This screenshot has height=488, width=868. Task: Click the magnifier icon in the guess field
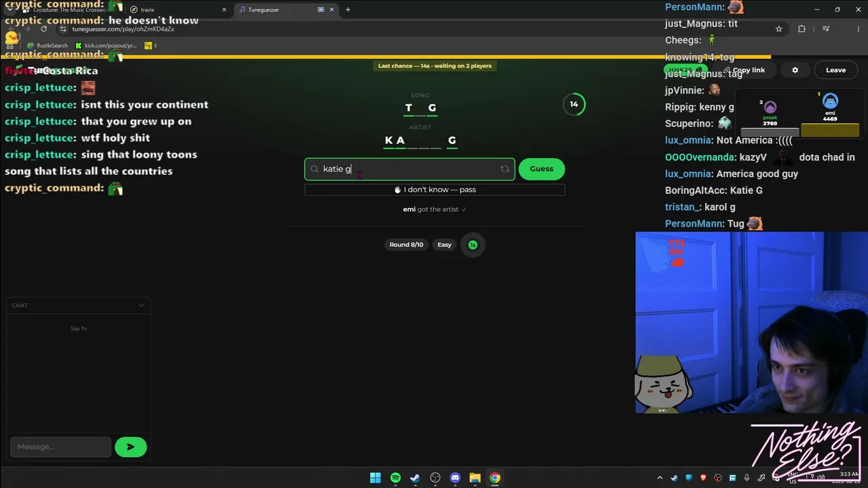coord(315,169)
